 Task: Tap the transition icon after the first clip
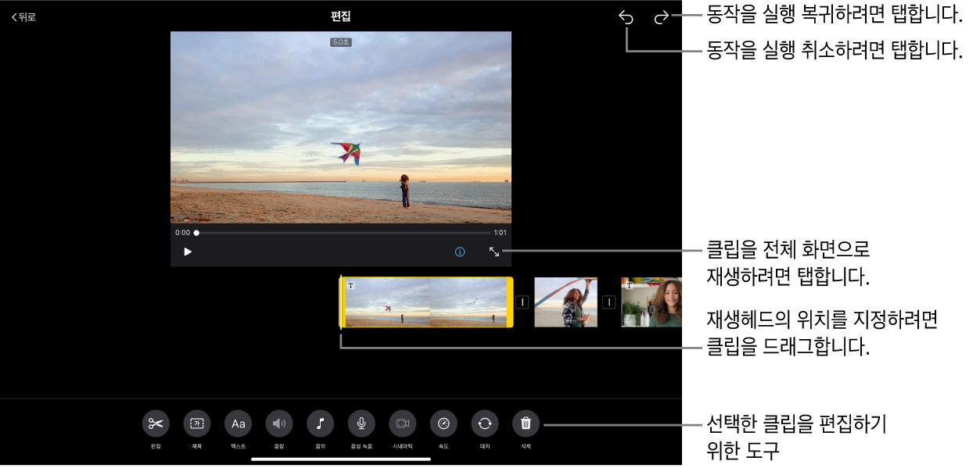coord(523,302)
